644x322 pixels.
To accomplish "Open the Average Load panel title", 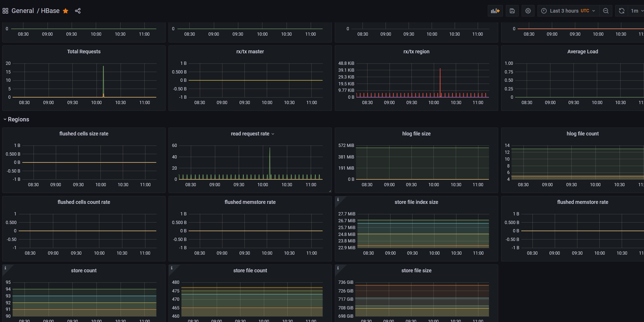I will (583, 52).
